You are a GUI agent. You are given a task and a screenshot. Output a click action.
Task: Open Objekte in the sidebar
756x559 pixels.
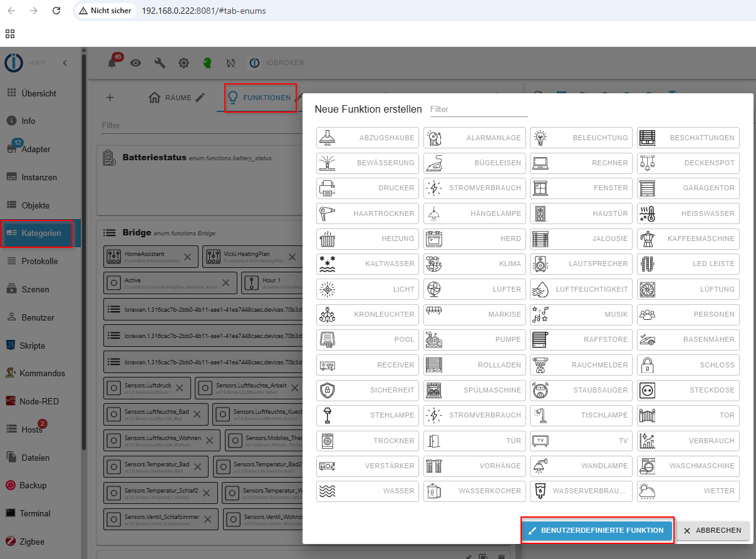(x=40, y=205)
